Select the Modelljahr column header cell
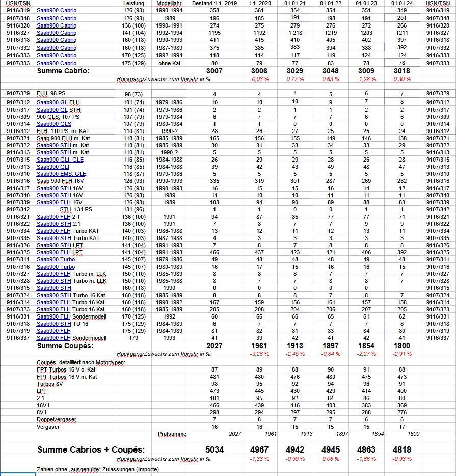The width and height of the screenshot is (456, 476). click(x=169, y=4)
